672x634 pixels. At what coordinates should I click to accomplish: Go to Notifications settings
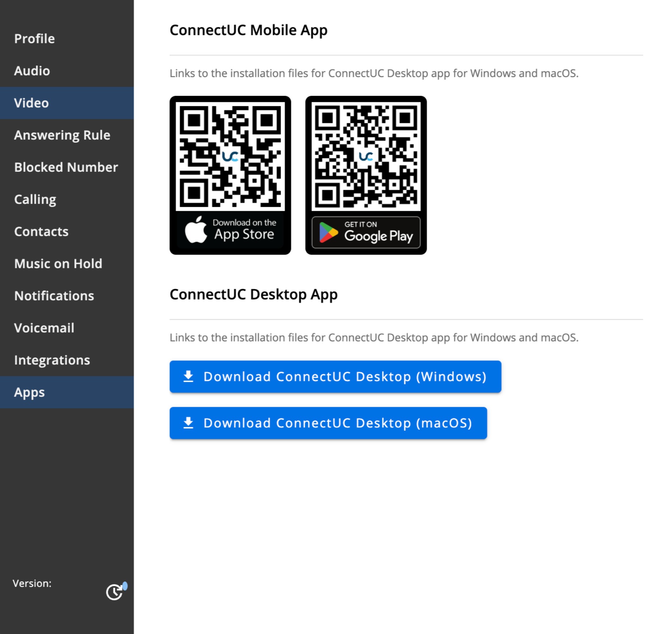click(67, 296)
